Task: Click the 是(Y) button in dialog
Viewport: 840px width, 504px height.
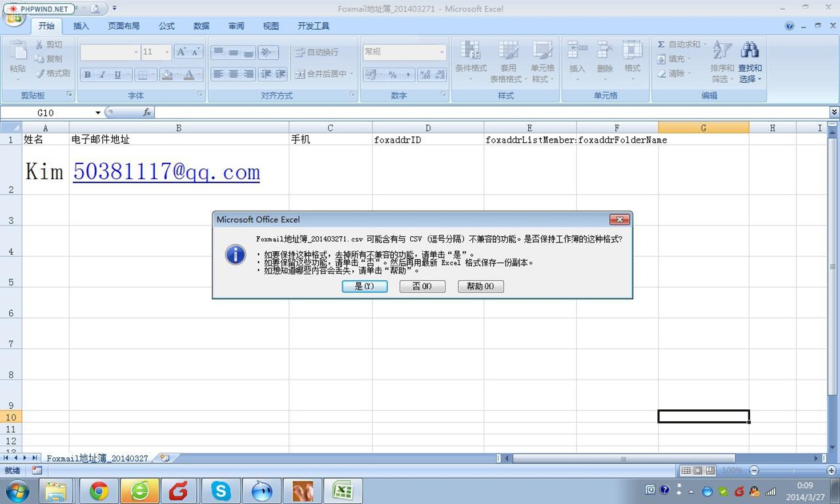Action: (364, 286)
